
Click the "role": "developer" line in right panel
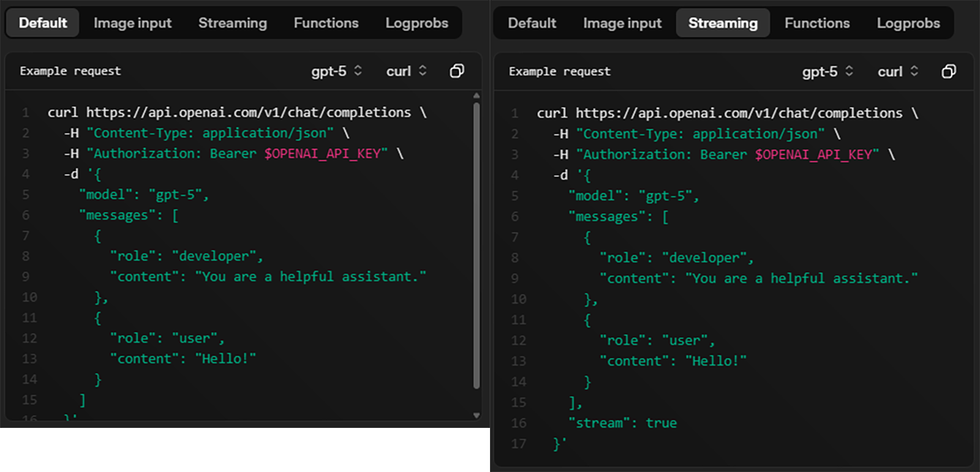[x=676, y=258]
